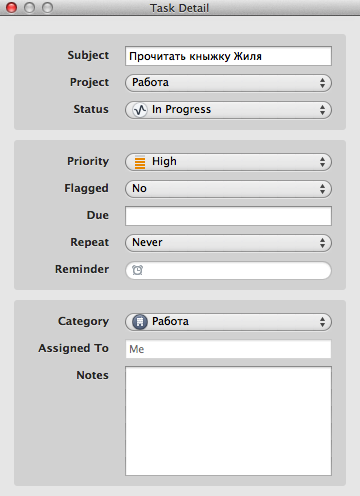
Task: Click the Task Detail window title bar
Action: (180, 8)
